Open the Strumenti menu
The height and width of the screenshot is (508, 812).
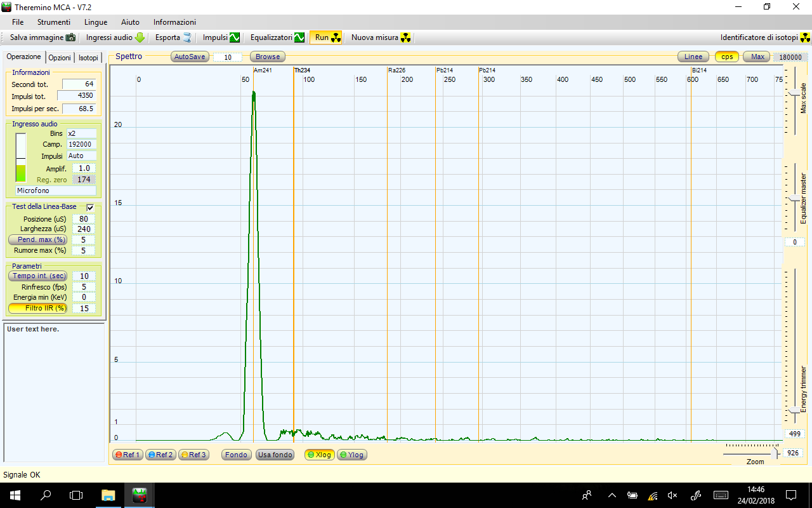54,22
